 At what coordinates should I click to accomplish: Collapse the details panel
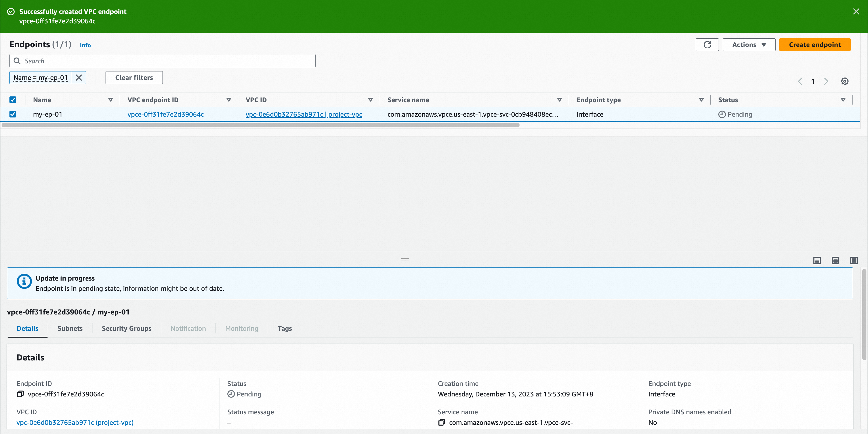(817, 260)
